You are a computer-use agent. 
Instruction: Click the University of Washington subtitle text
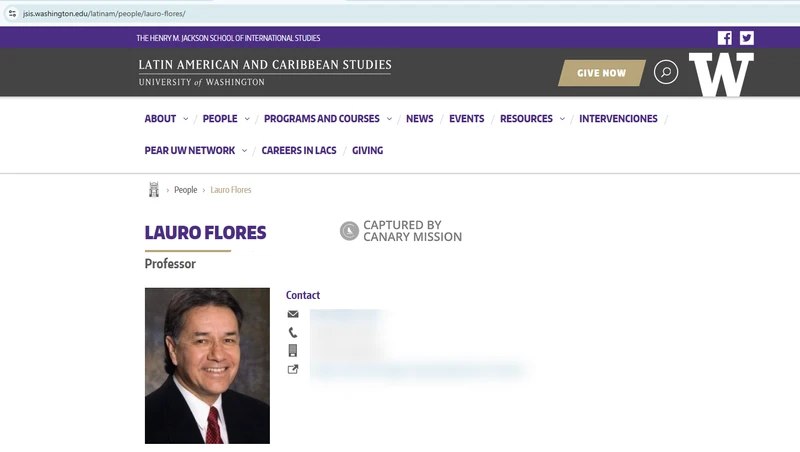coord(202,82)
